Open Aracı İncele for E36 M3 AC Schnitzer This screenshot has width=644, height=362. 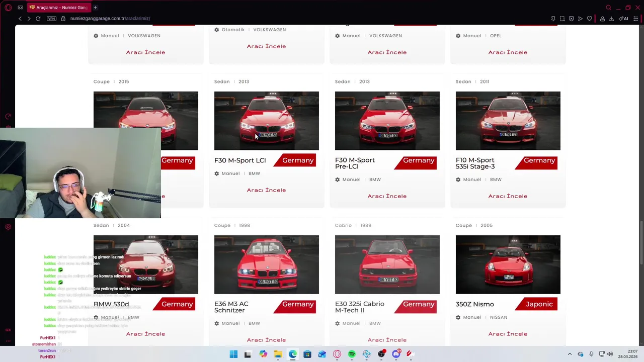266,340
